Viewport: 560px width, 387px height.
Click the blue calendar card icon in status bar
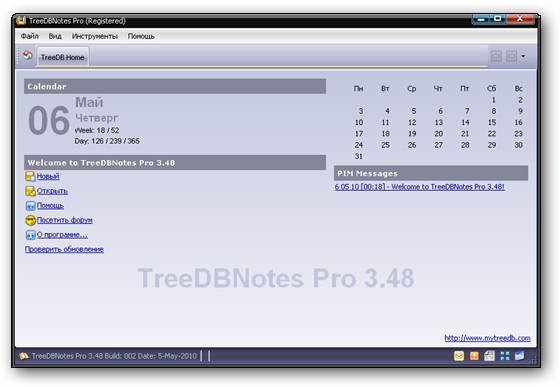tap(520, 356)
